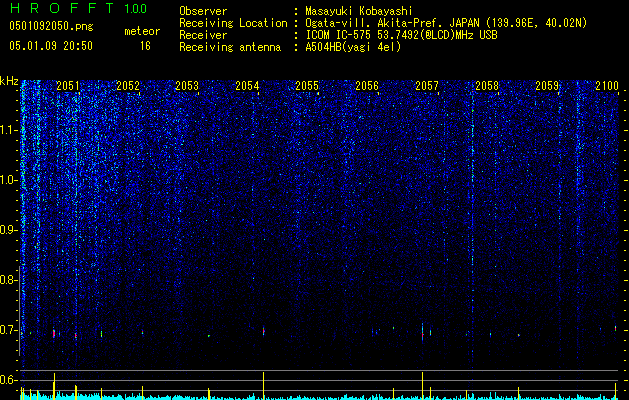Click the 0.9 frequency axis label
Image resolution: width=629 pixels, height=400 pixels.
(8, 230)
